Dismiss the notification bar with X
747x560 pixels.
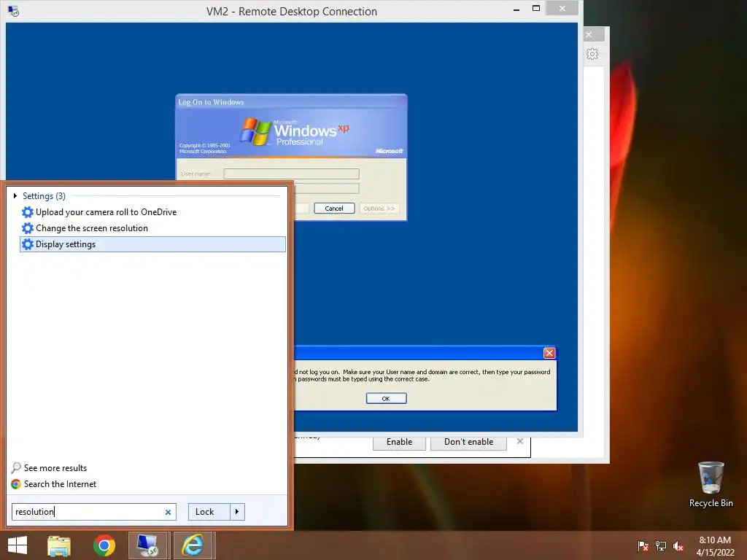click(x=519, y=441)
